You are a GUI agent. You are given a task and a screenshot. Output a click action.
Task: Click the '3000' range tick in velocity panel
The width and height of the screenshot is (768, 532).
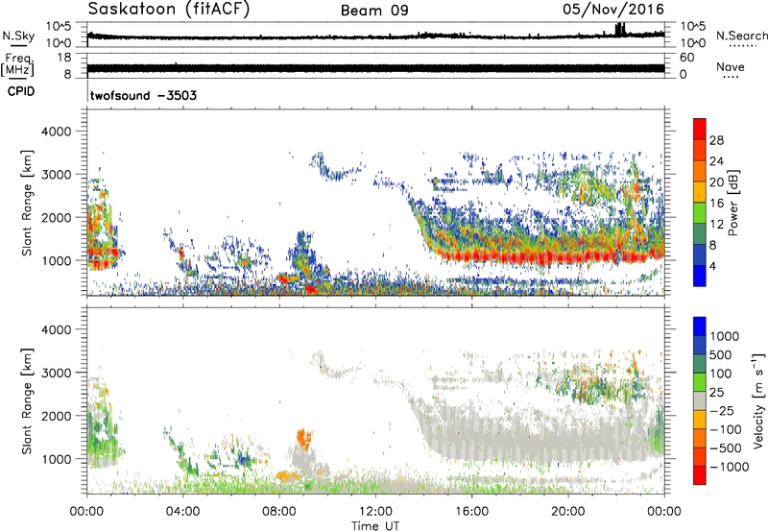pyautogui.click(x=56, y=373)
